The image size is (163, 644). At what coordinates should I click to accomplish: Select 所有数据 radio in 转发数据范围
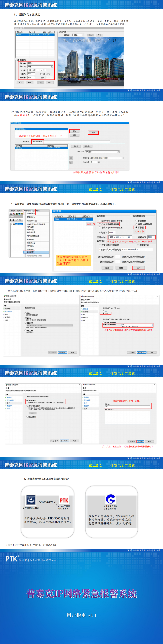pyautogui.click(x=136, y=221)
